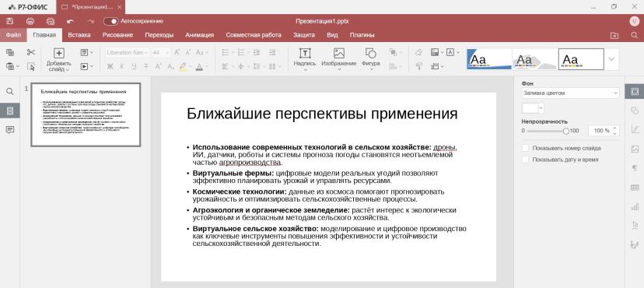Click the Copy icon
The width and height of the screenshot is (644, 288).
click(x=10, y=52)
